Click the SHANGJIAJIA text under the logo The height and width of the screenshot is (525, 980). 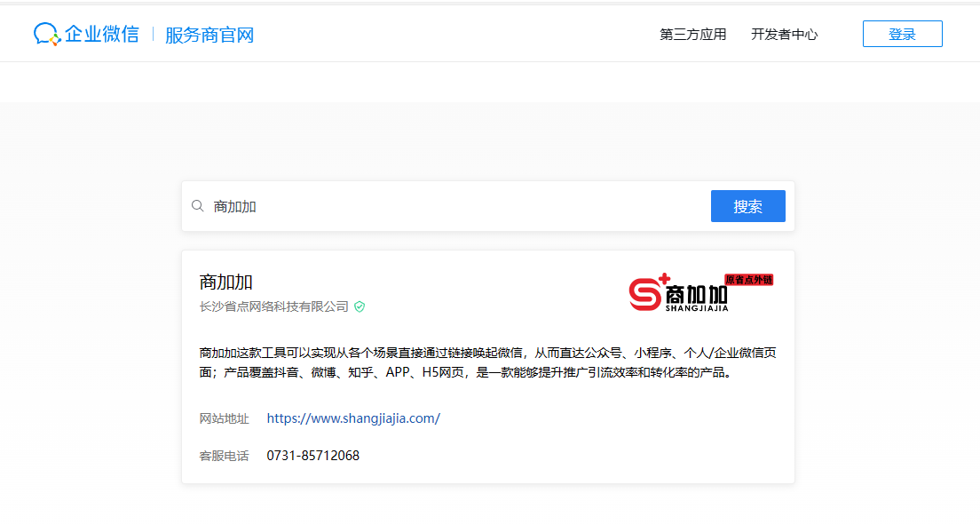pos(698,307)
